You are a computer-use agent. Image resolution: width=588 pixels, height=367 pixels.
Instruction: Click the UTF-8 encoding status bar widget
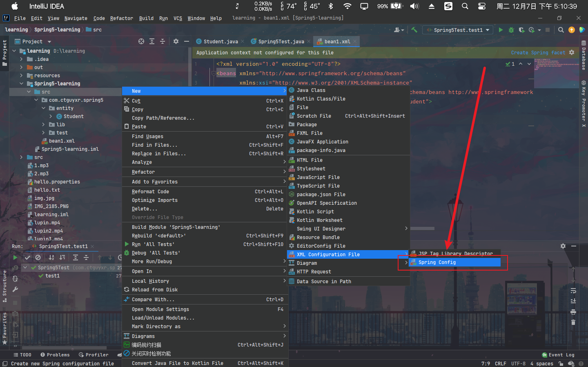pos(518,363)
